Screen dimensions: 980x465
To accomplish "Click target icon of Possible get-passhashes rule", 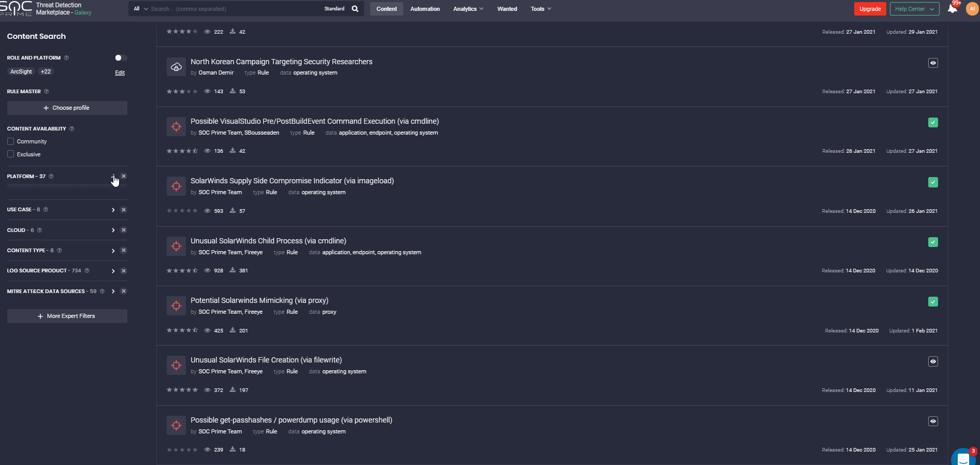I will click(176, 425).
